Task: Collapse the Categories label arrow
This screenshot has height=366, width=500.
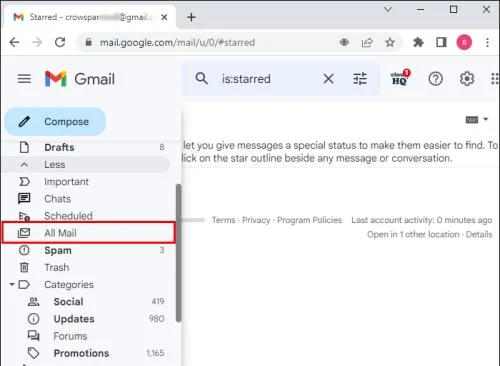Action: tap(12, 284)
